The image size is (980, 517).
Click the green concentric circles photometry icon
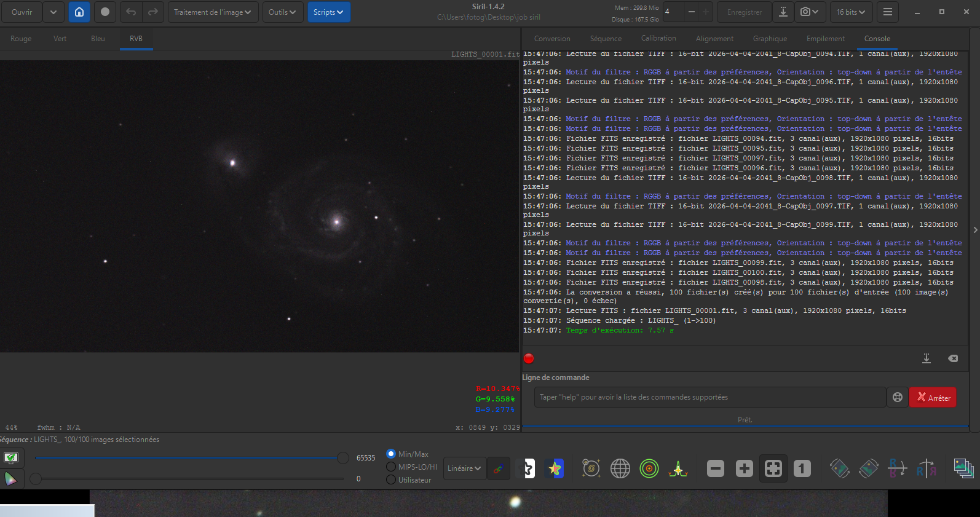pyautogui.click(x=649, y=469)
